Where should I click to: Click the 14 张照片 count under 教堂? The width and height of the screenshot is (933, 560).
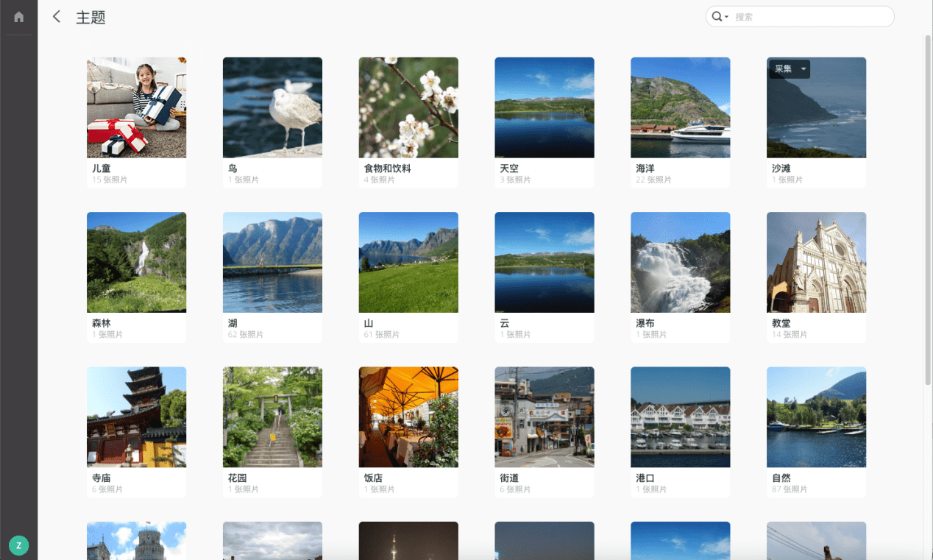[790, 335]
